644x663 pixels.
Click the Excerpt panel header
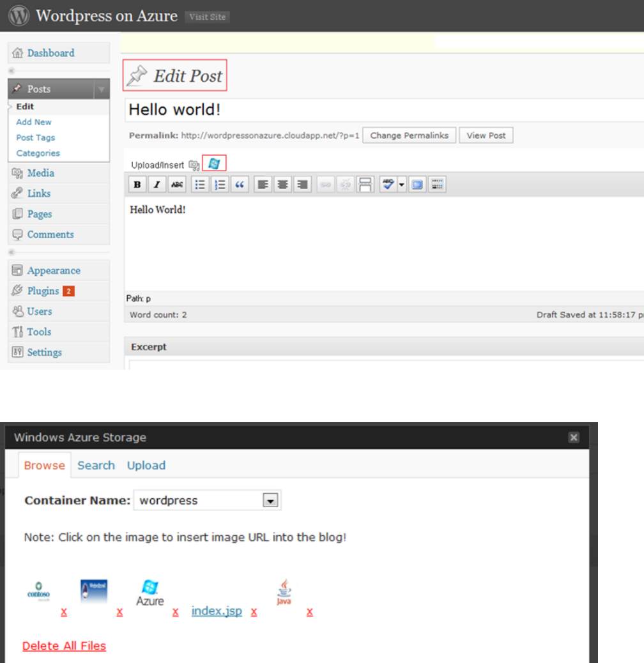point(384,347)
